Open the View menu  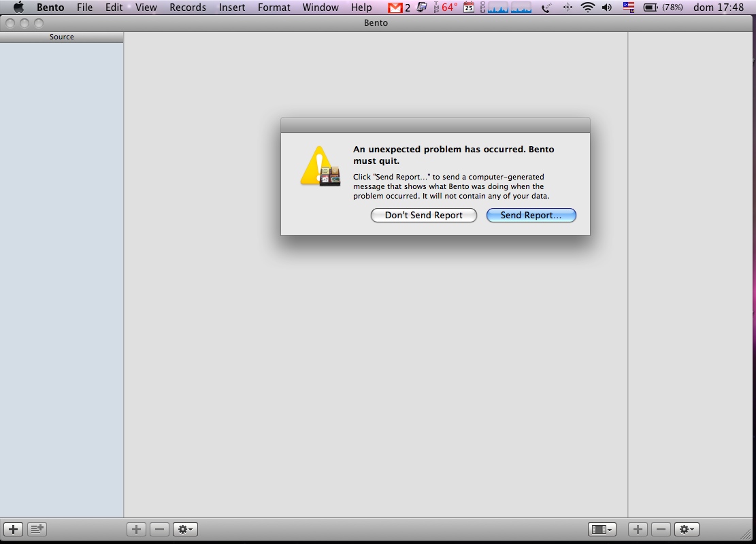pyautogui.click(x=146, y=7)
